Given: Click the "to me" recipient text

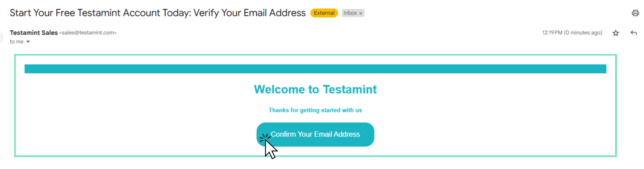Looking at the screenshot, I should (16, 42).
